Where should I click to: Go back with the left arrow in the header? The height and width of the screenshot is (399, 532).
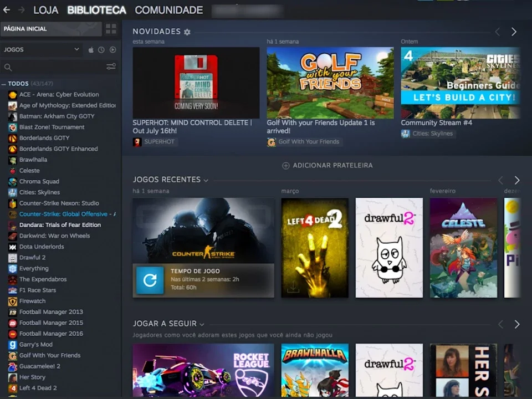click(x=7, y=10)
